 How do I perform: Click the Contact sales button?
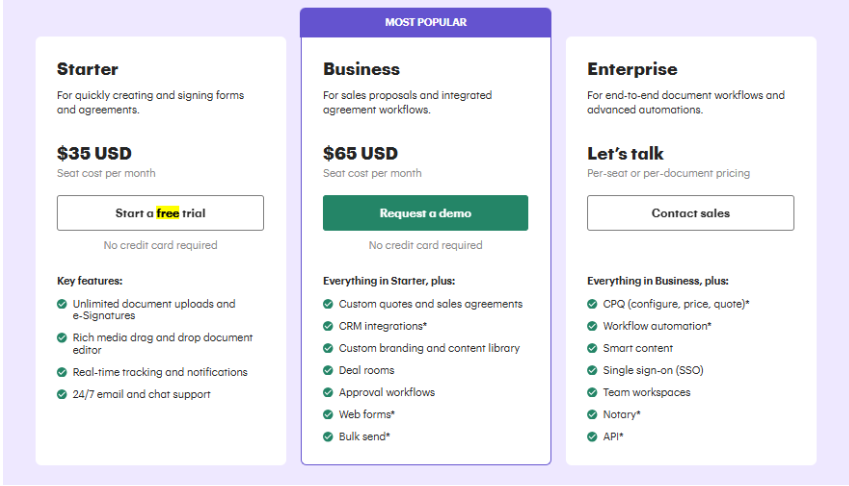tap(690, 213)
